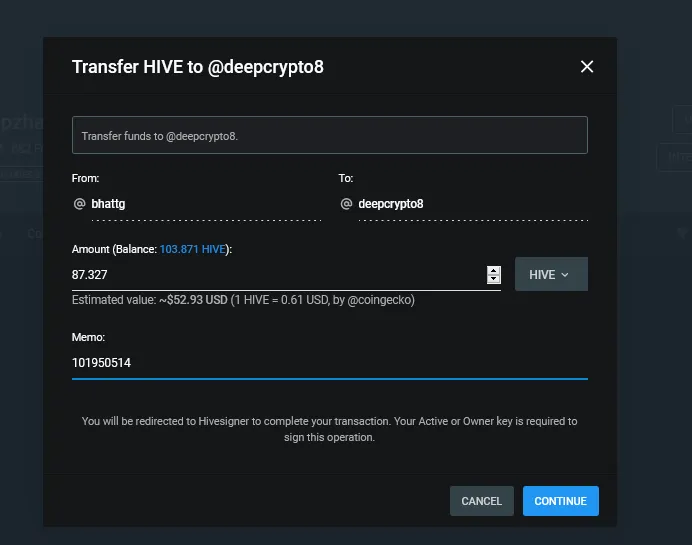Click the CANCEL button

tap(481, 501)
